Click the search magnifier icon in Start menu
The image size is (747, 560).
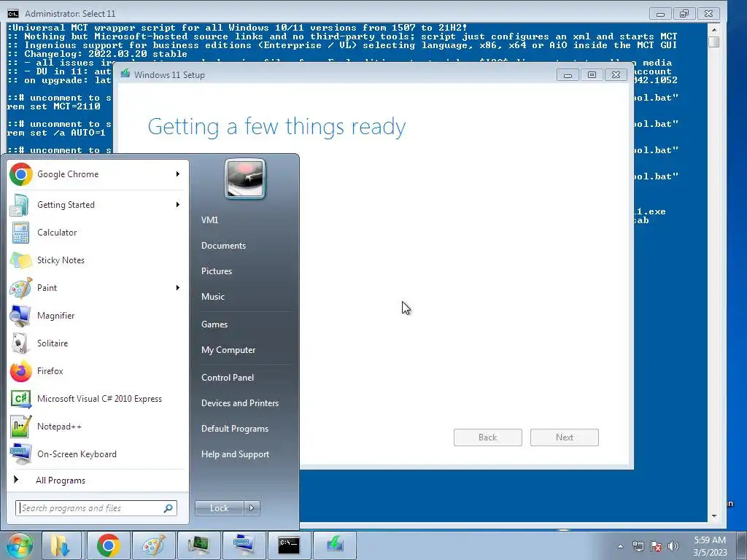(x=169, y=508)
